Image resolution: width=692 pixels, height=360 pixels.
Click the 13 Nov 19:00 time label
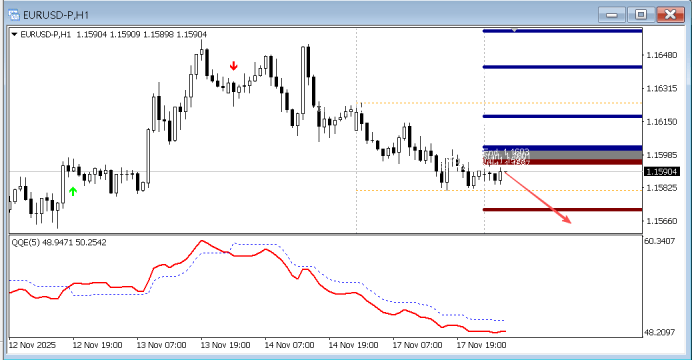pos(226,345)
